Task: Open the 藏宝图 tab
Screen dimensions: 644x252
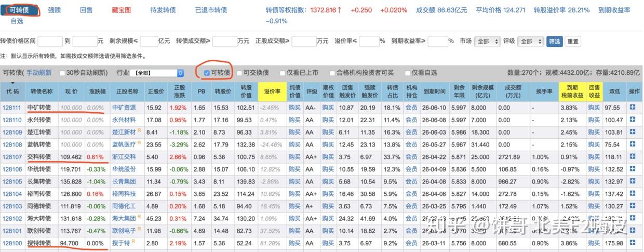Action: pyautogui.click(x=122, y=10)
